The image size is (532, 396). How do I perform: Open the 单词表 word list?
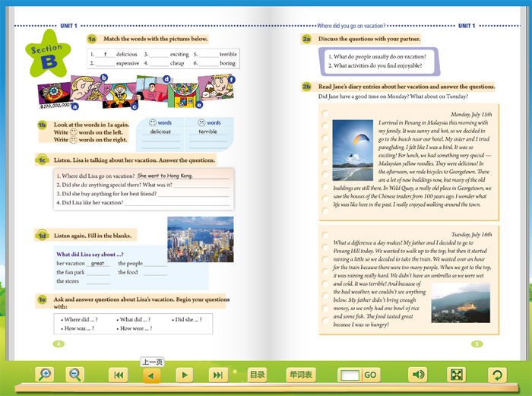click(301, 375)
